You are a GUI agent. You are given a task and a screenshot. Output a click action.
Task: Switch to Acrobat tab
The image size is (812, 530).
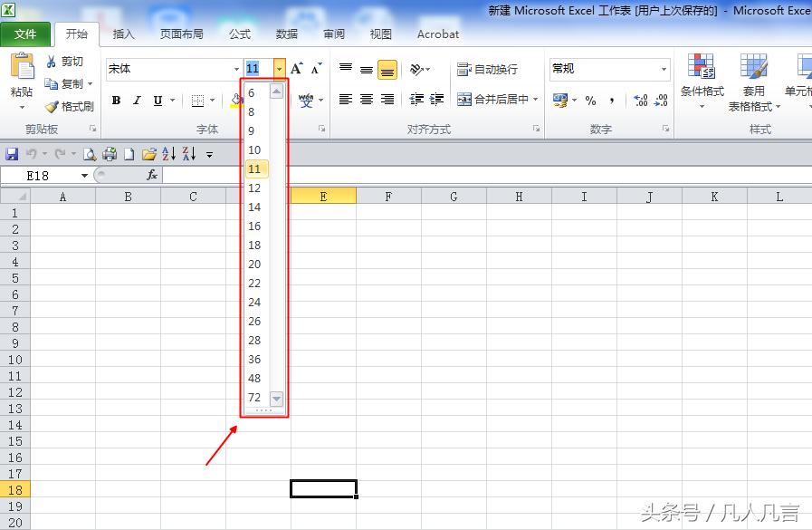(x=438, y=34)
